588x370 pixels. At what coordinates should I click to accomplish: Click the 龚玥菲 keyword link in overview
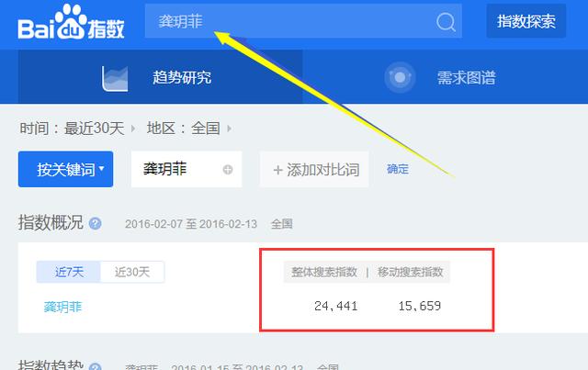pyautogui.click(x=62, y=307)
